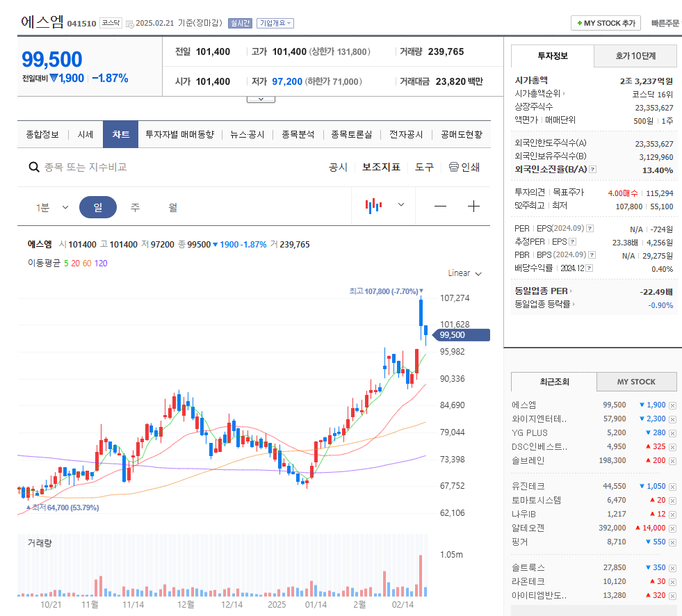
Task: Open the 종목토론실 tab
Action: pos(352,134)
